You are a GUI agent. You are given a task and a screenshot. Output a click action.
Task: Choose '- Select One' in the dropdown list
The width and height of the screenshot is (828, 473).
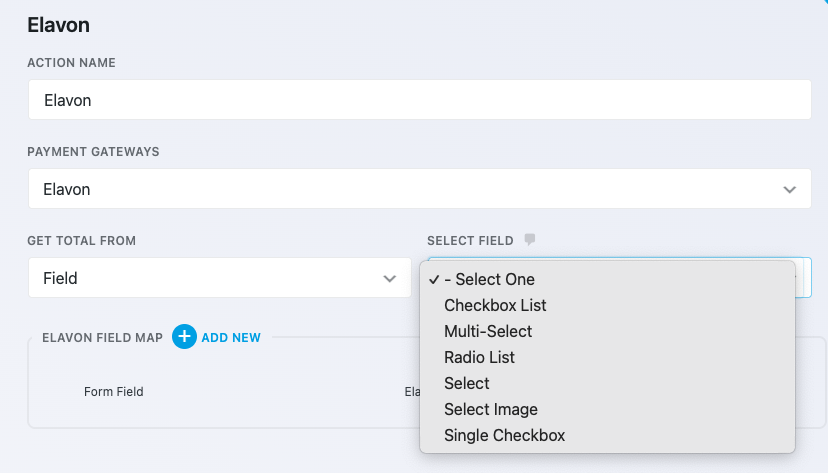point(607,279)
